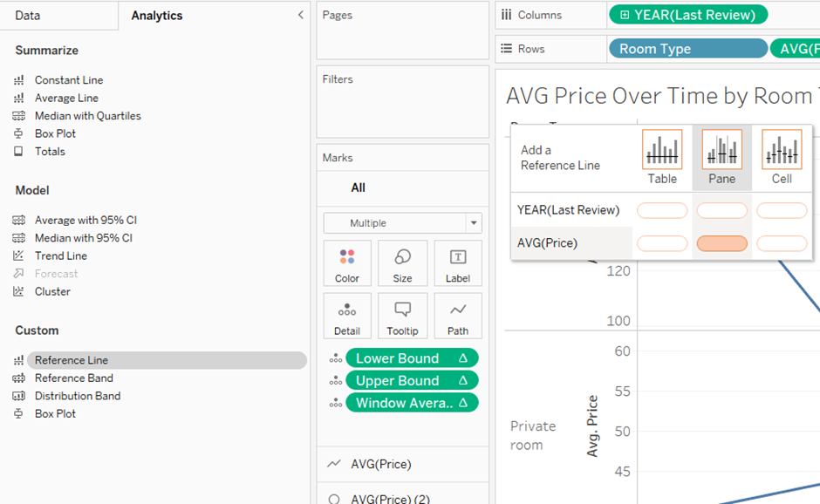820x504 pixels.
Task: Select YEAR(Last Review) Pane drop zone
Action: click(x=721, y=211)
